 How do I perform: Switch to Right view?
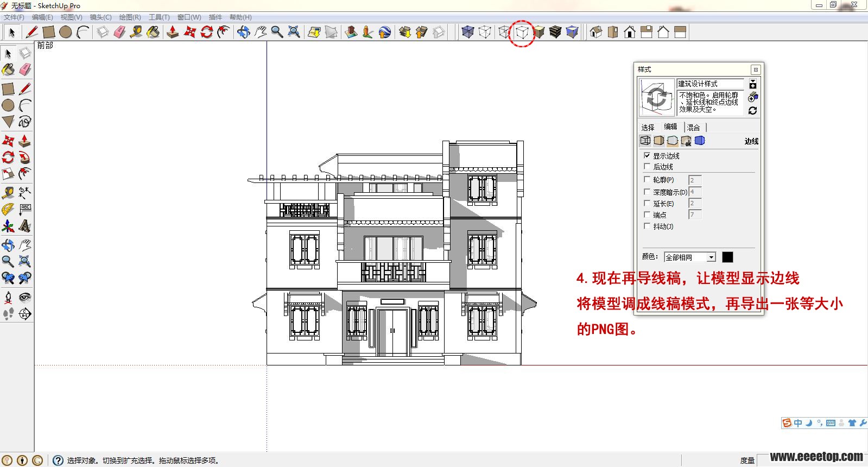pos(647,32)
